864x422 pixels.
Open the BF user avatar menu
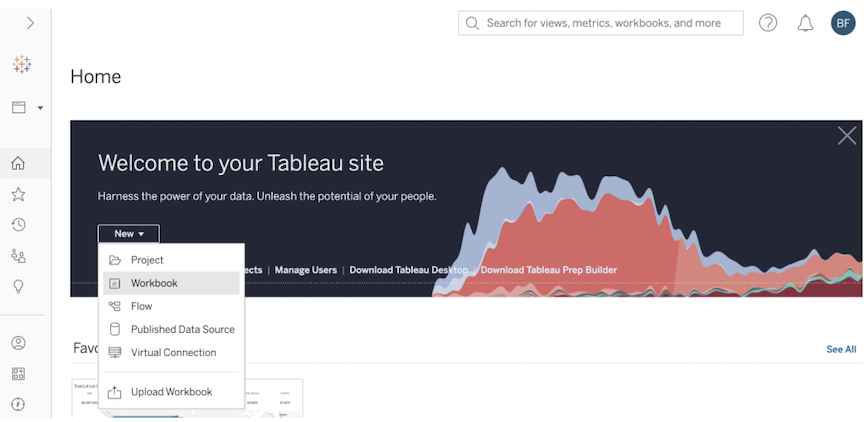843,23
